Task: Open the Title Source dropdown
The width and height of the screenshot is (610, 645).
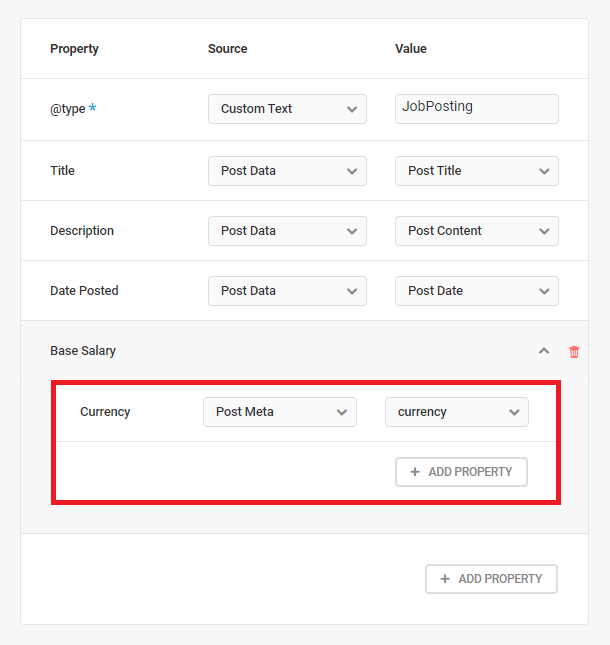Action: [287, 171]
